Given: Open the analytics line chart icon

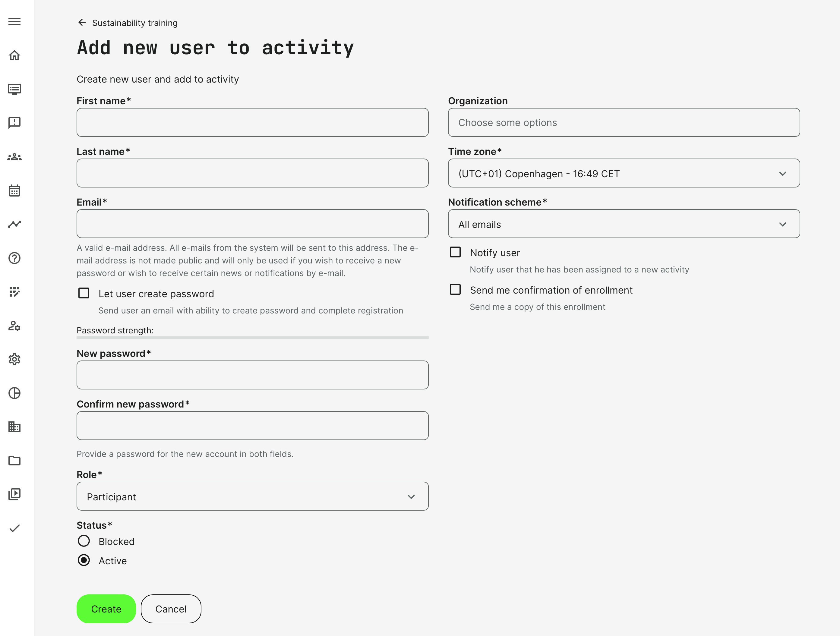Looking at the screenshot, I should 14,224.
